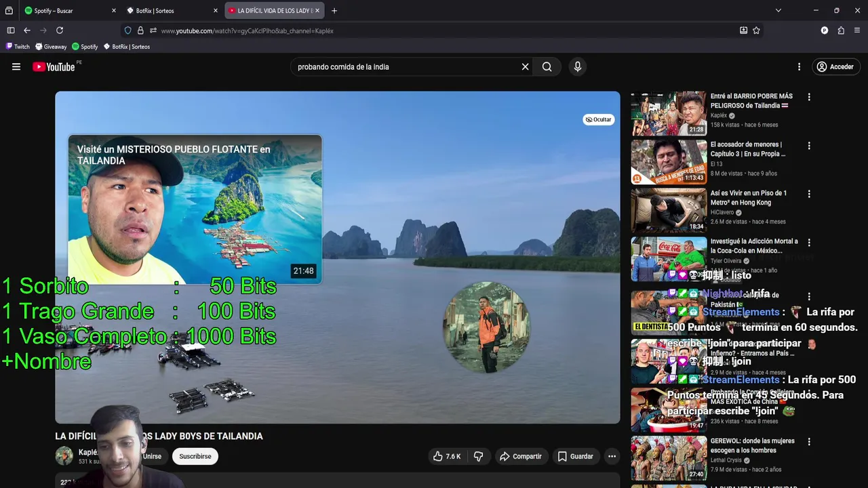Screen dimensions: 868x488
Task: Go to YouTube home via logo
Action: [x=54, y=66]
